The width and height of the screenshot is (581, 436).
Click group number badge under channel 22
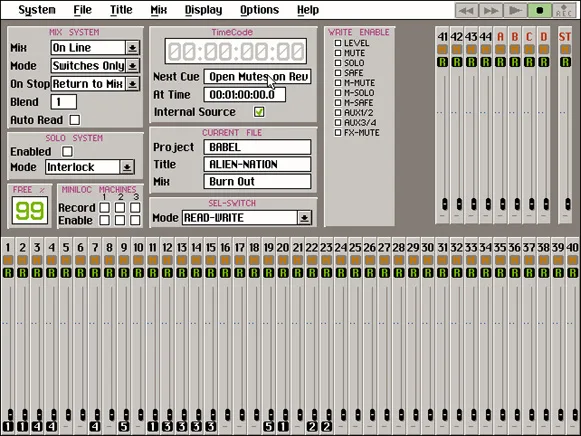[312, 426]
